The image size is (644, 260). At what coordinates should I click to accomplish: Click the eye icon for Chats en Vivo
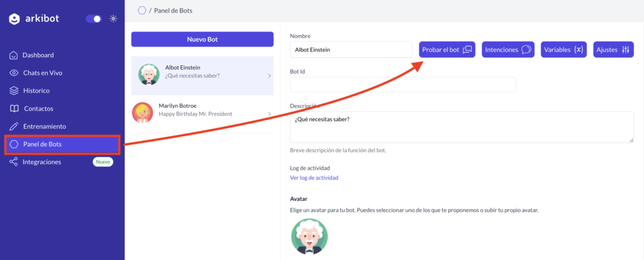[x=14, y=73]
